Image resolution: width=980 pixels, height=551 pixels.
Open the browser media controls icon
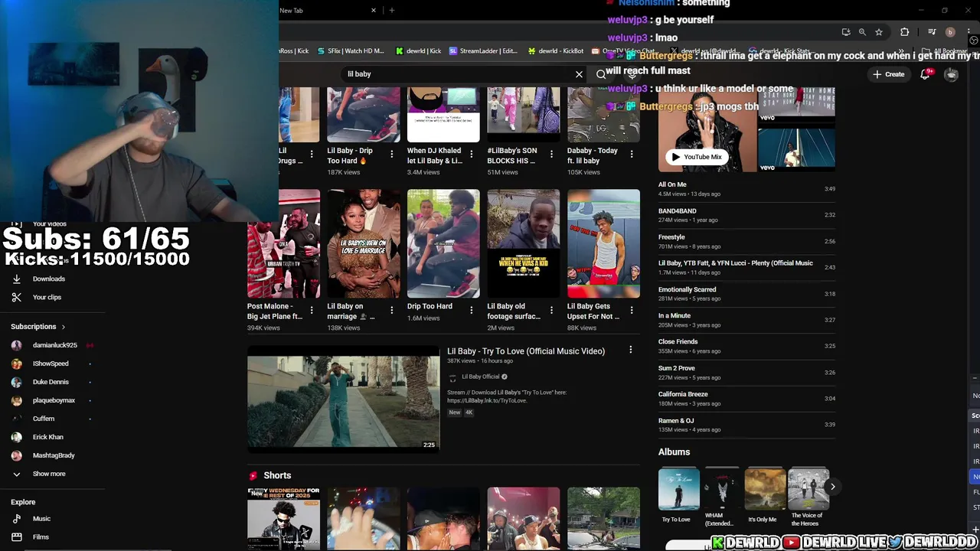click(x=932, y=32)
